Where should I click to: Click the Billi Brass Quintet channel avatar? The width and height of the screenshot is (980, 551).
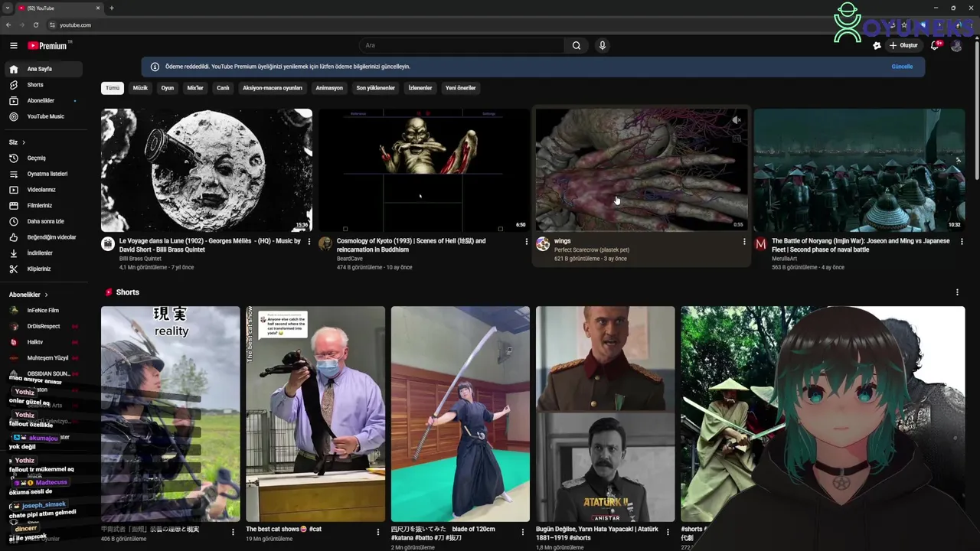click(x=108, y=243)
